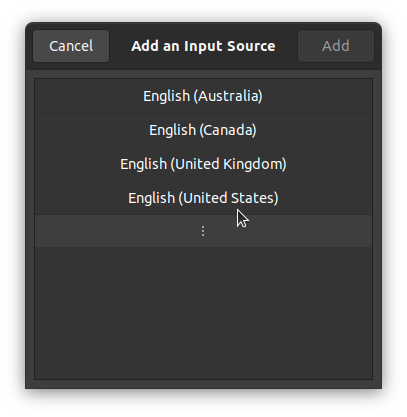The image size is (407, 417).
Task: Open the More row below United States
Action: [x=203, y=231]
